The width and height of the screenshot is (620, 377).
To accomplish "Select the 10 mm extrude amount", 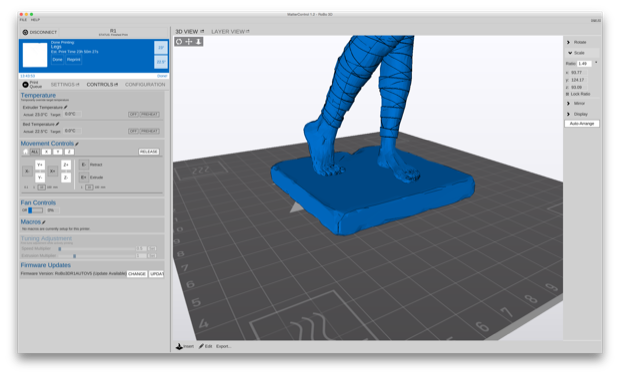I will pos(89,187).
